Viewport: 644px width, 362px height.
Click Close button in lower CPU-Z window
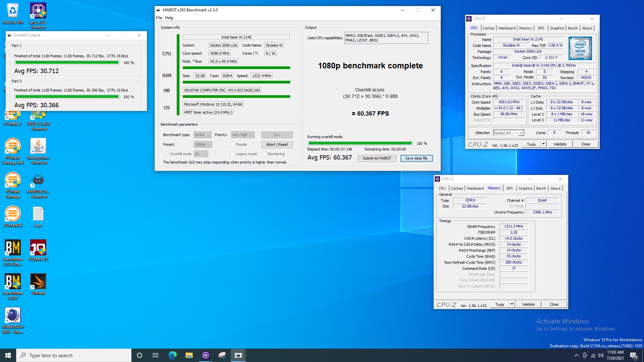point(554,304)
